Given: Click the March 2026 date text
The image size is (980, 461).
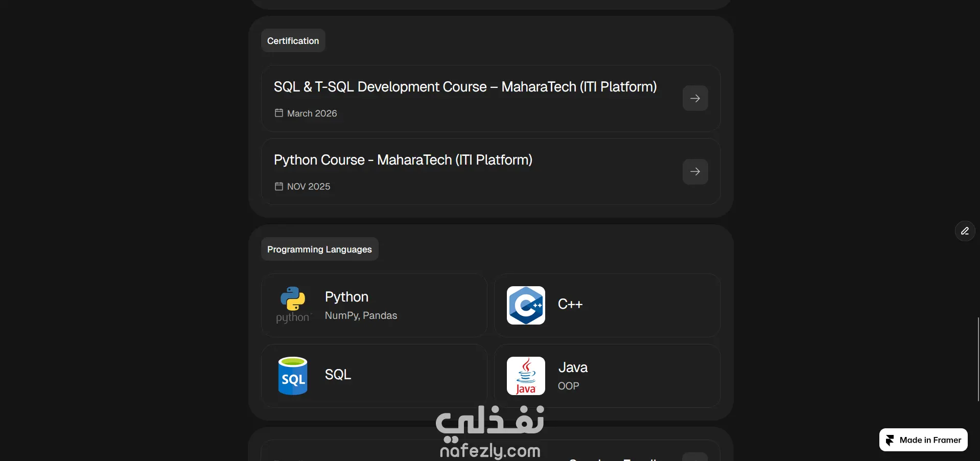Looking at the screenshot, I should coord(312,113).
